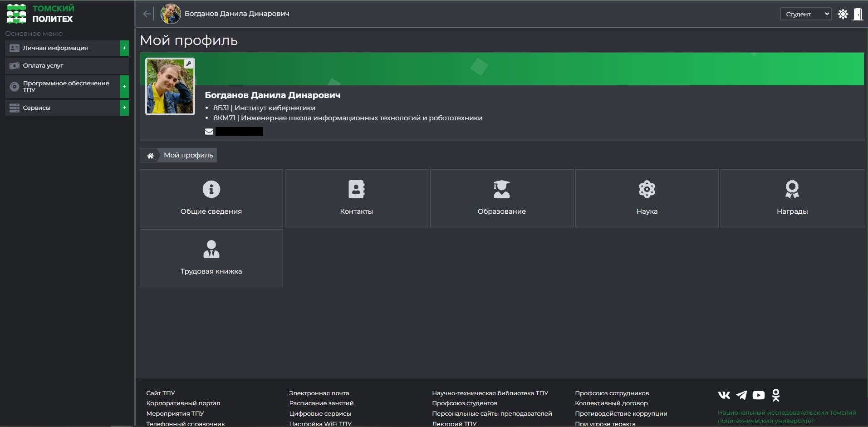Click the large profile photo thumbnail
Viewport: 868px width, 427px height.
[170, 86]
